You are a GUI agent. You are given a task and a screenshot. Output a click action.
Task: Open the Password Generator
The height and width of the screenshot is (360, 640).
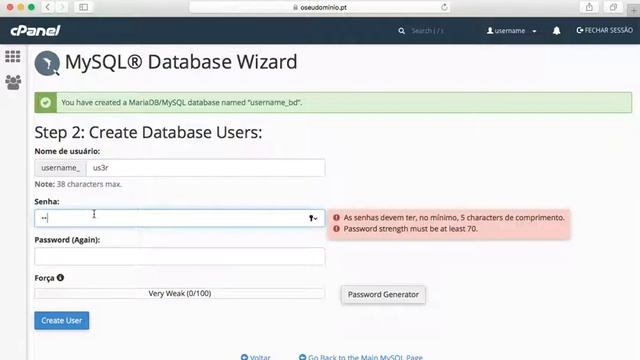pyautogui.click(x=383, y=294)
